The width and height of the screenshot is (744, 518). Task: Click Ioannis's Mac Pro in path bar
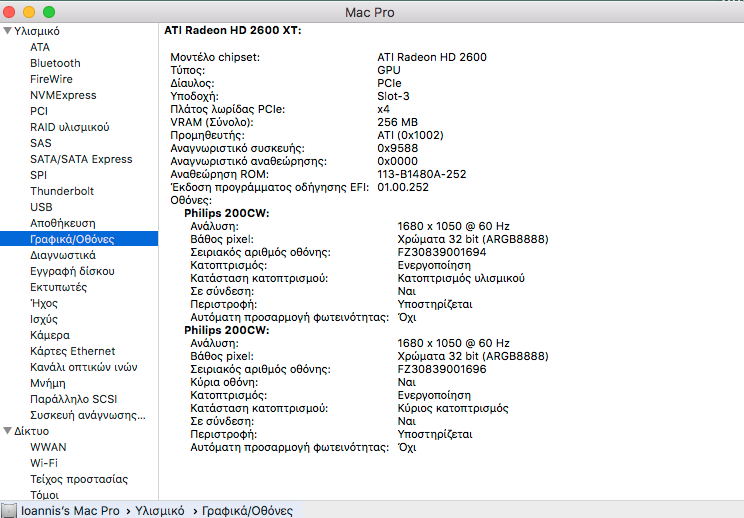point(70,510)
